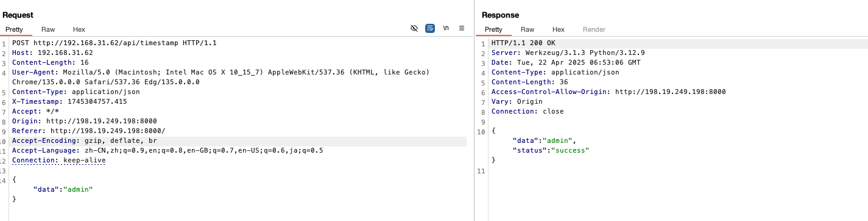Switch Request view to Pretty tab
This screenshot has width=868, height=221.
point(15,29)
